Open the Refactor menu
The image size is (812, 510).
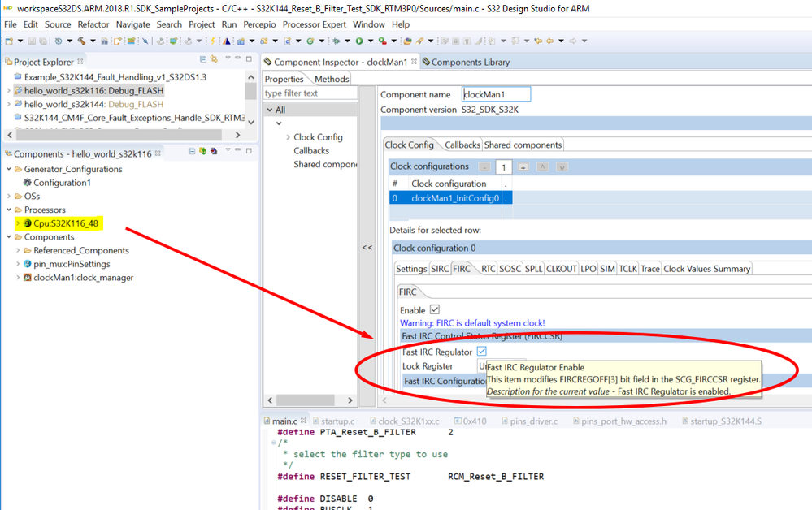93,24
